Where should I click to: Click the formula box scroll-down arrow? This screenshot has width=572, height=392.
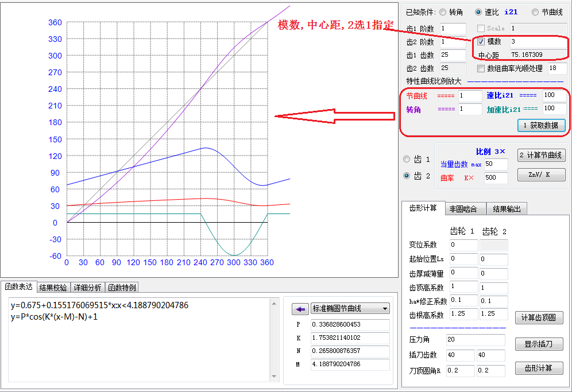click(273, 377)
